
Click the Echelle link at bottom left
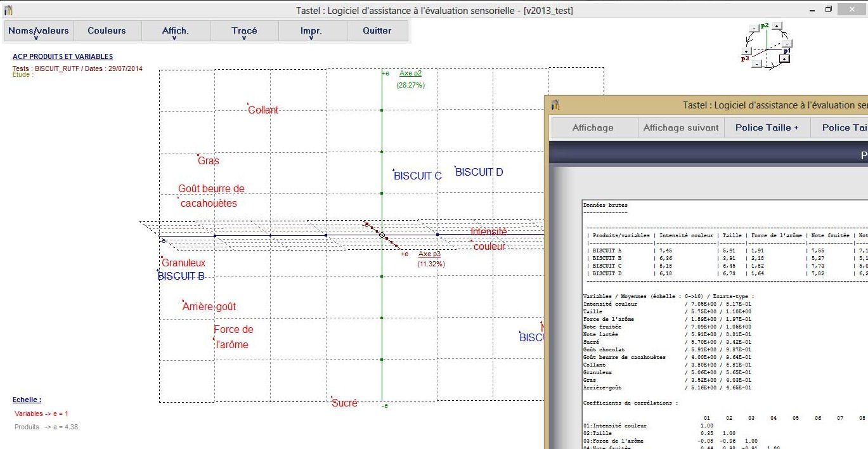tap(27, 400)
